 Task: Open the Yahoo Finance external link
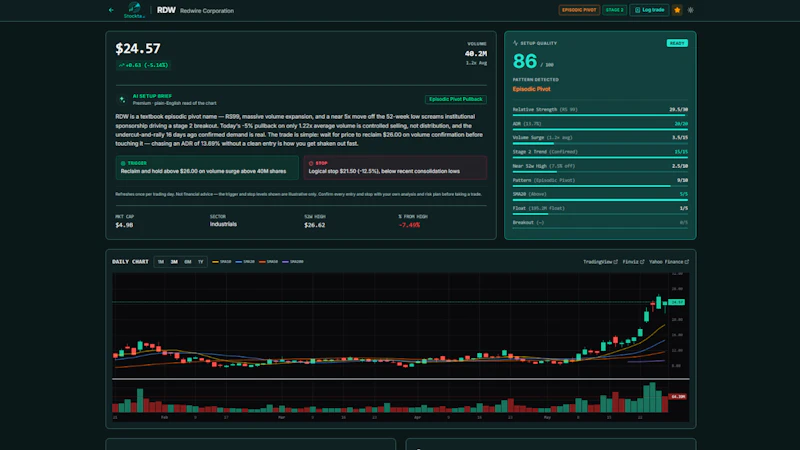coord(669,262)
